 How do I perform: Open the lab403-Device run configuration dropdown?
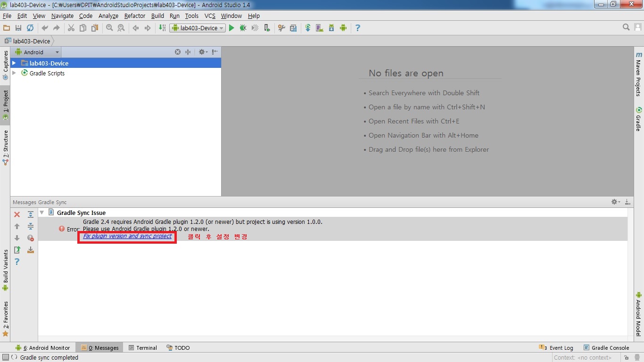(x=198, y=28)
